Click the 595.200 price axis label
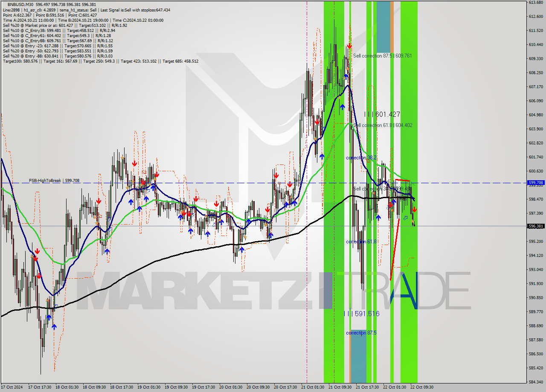This screenshot has height=392, width=546. tap(536, 241)
